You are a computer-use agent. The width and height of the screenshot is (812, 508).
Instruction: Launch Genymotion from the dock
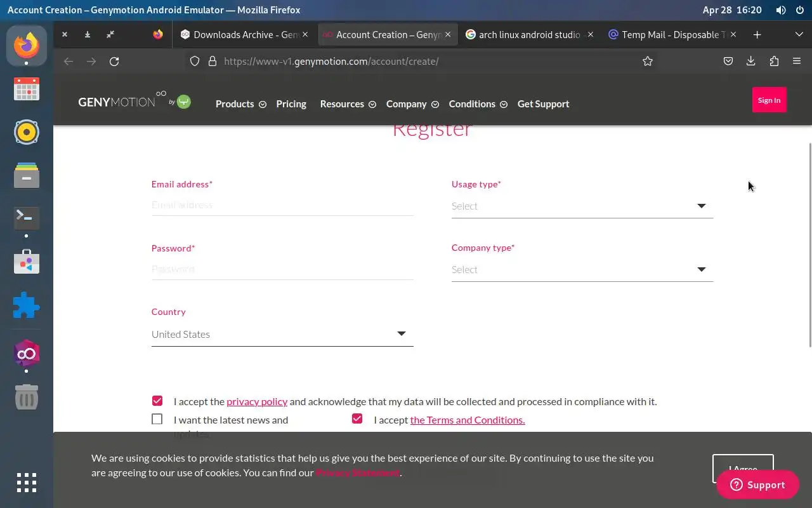pyautogui.click(x=27, y=354)
